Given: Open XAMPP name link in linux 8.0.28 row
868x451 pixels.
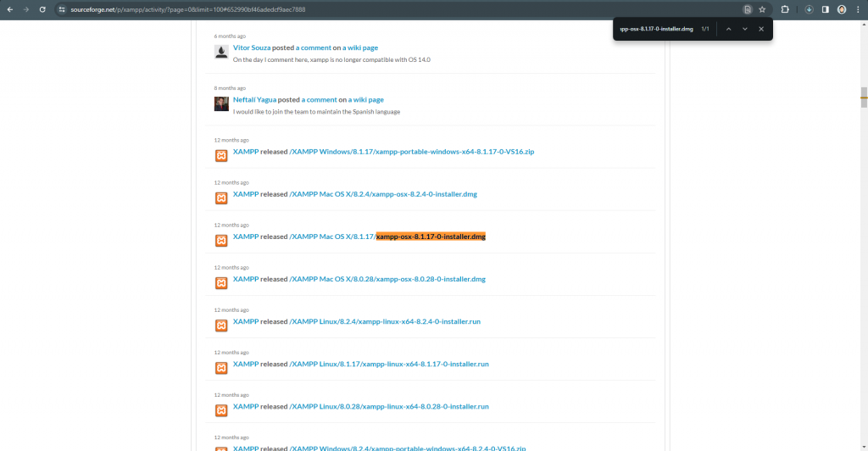Looking at the screenshot, I should [x=246, y=406].
